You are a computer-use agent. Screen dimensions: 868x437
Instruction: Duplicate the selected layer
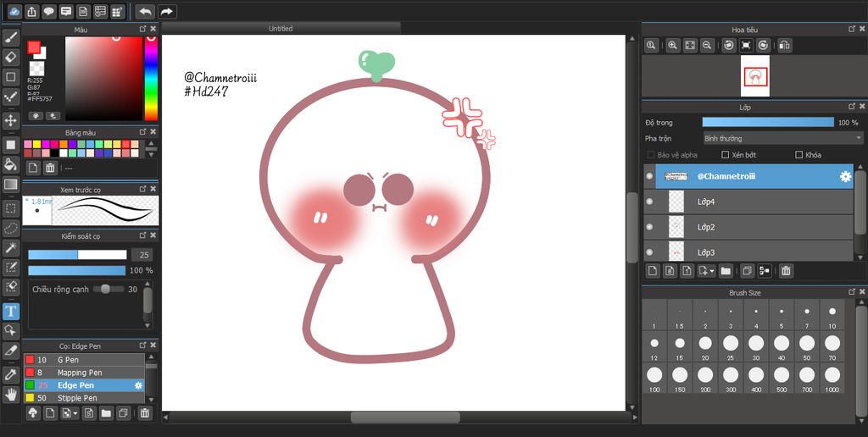748,271
